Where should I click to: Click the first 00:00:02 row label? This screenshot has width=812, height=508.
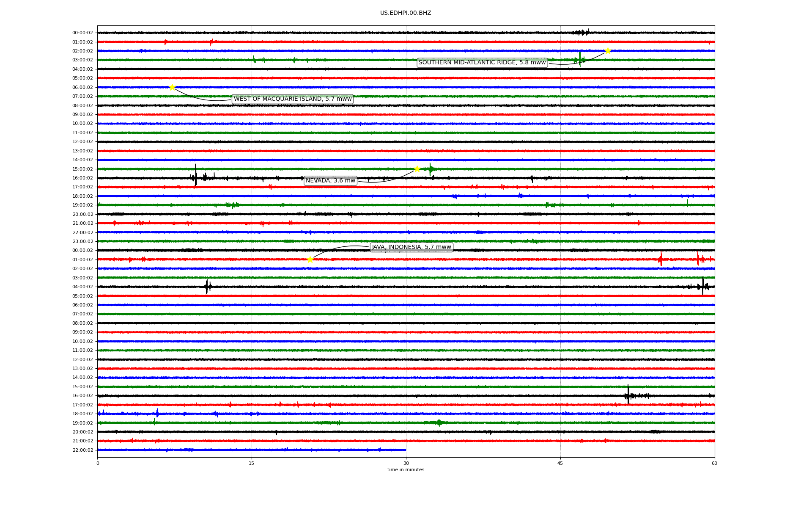[82, 33]
